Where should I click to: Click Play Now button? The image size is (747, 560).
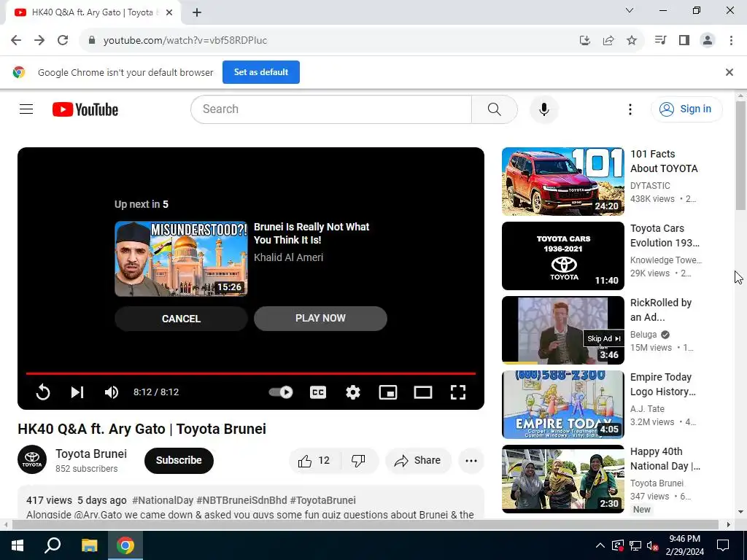click(x=320, y=318)
